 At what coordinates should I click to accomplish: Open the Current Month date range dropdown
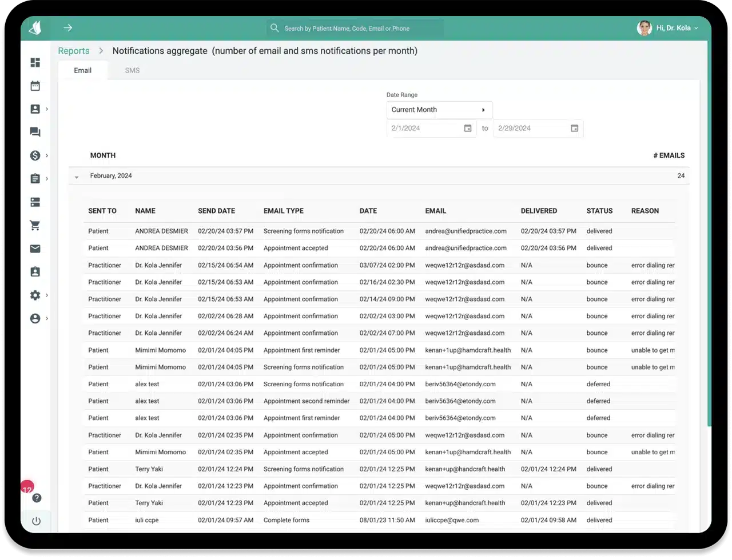(x=439, y=110)
